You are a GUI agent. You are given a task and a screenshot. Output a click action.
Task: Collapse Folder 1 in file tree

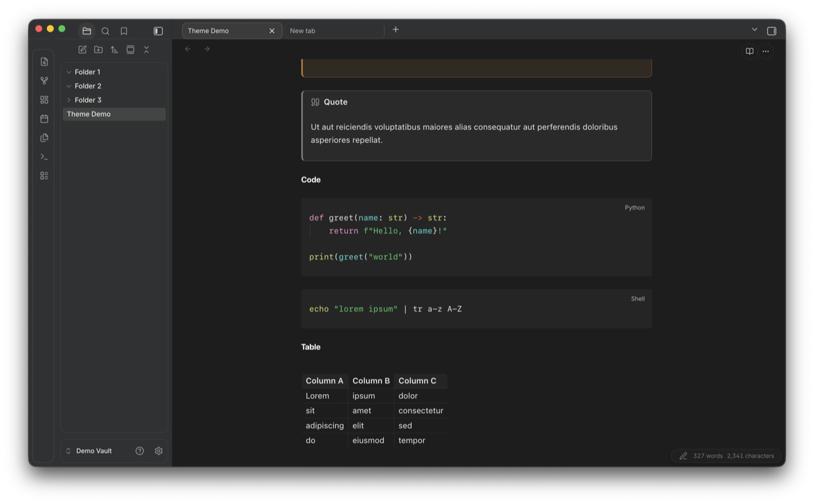pyautogui.click(x=69, y=72)
